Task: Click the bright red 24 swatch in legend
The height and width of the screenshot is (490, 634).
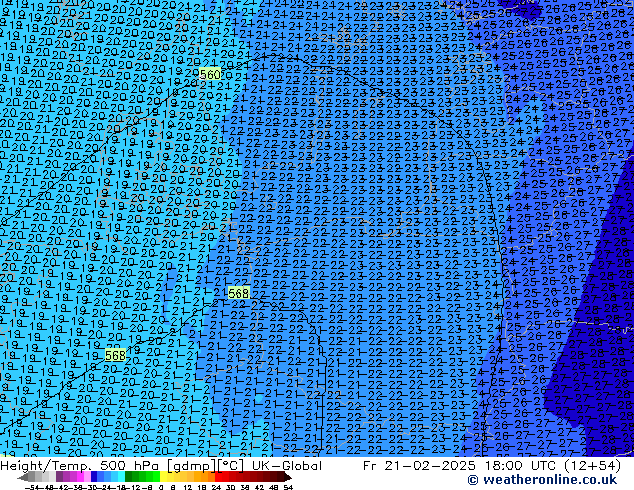Action: tap(218, 477)
